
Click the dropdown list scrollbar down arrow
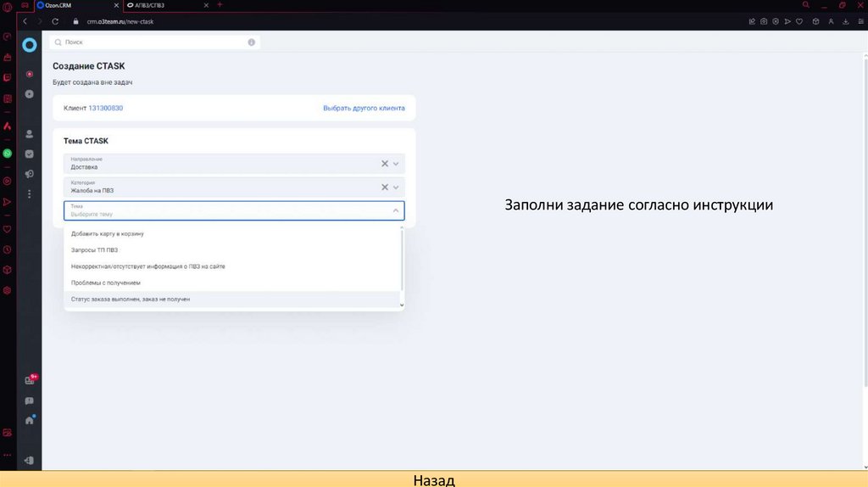point(402,305)
